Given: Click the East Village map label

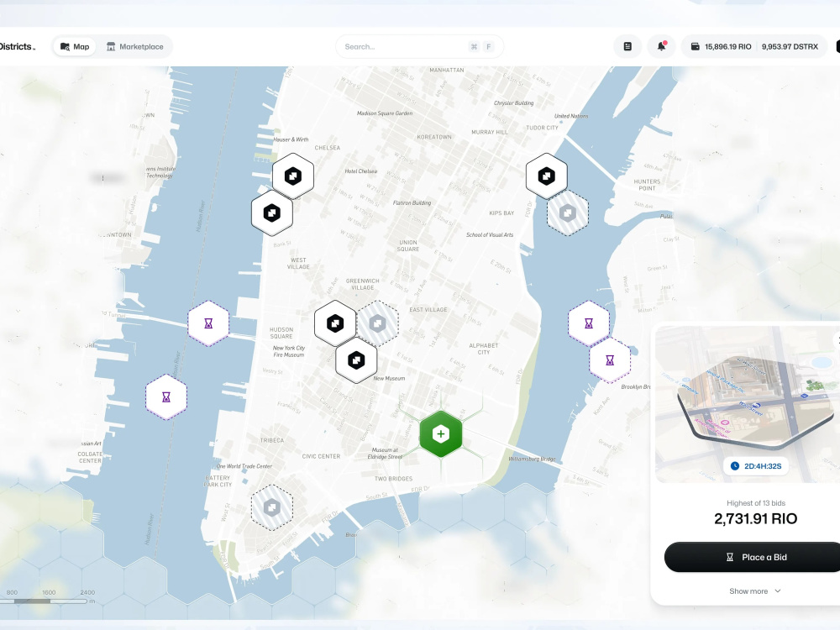Looking at the screenshot, I should [428, 310].
